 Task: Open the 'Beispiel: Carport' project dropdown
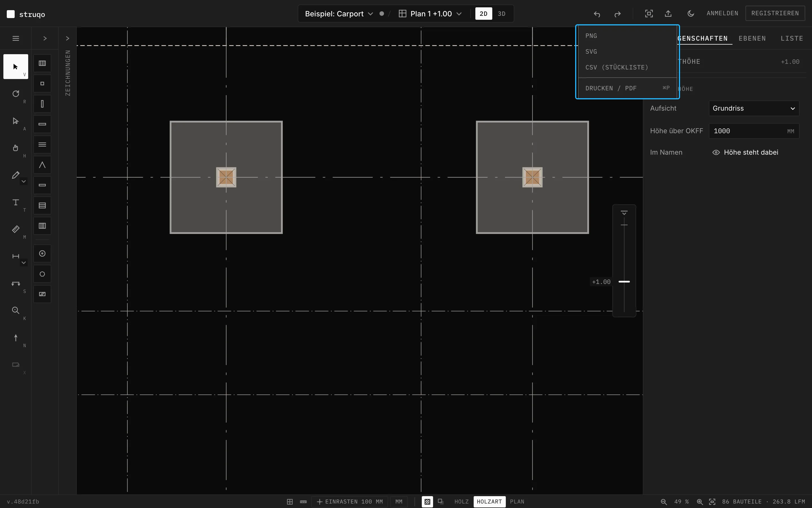[339, 14]
